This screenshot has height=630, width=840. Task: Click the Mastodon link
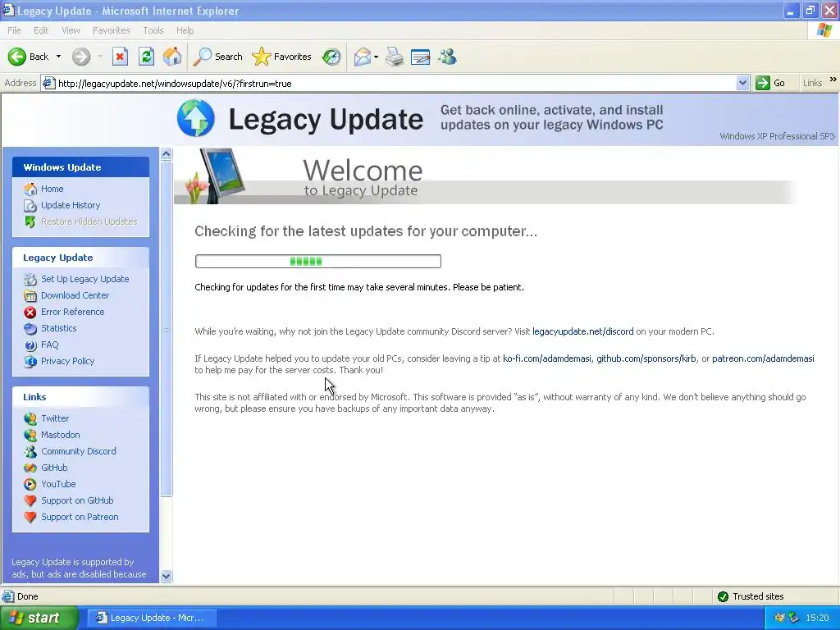click(x=61, y=435)
